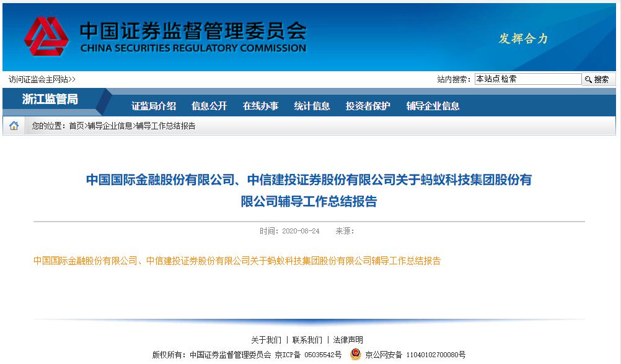Screen dimensions: 621x364
Task: Click CHINA SECURITIES REGULATORY COMMISSION banner text
Action: pyautogui.click(x=193, y=48)
